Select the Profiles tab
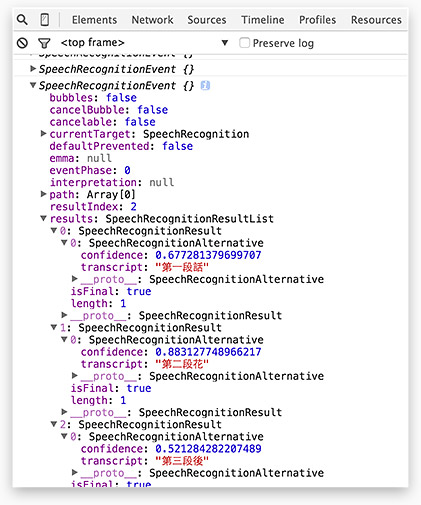 pyautogui.click(x=317, y=20)
